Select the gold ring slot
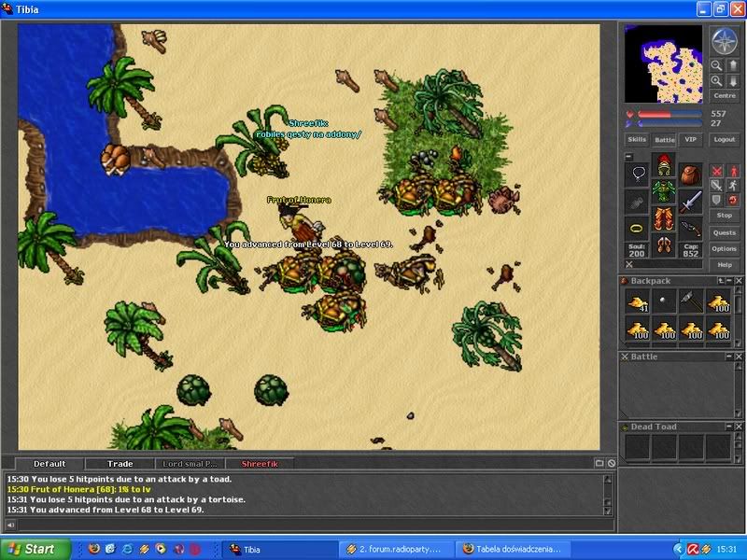 638,229
